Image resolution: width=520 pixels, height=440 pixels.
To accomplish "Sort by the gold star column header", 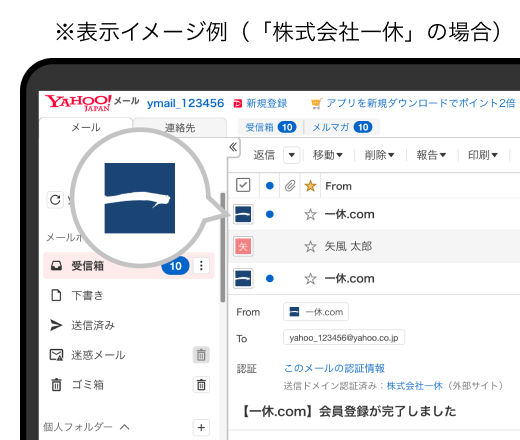I will pyautogui.click(x=310, y=186).
